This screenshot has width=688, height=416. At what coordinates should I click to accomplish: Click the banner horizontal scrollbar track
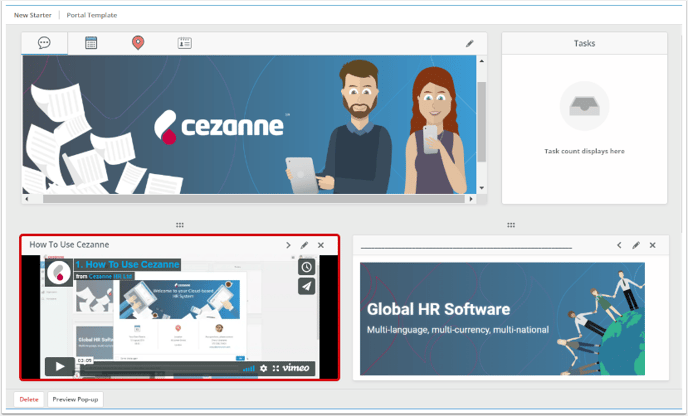coord(254,199)
